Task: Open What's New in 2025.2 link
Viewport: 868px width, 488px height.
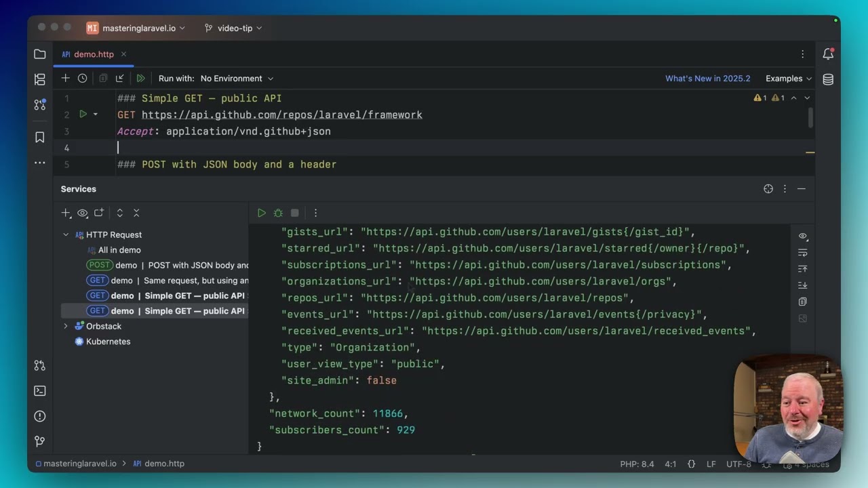Action: tap(707, 79)
